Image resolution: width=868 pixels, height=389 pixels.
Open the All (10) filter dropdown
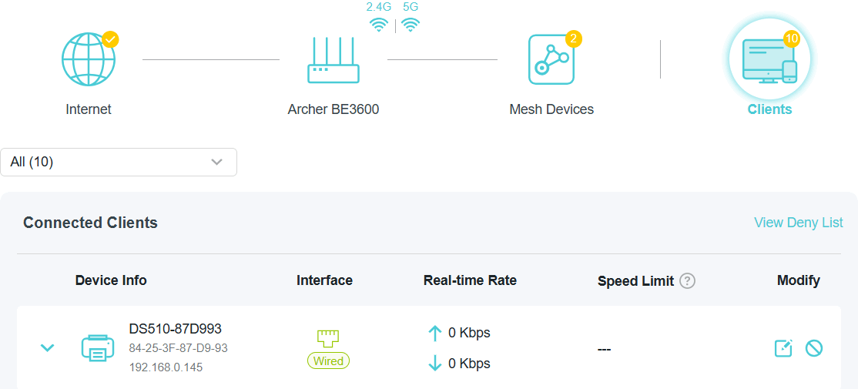click(119, 162)
